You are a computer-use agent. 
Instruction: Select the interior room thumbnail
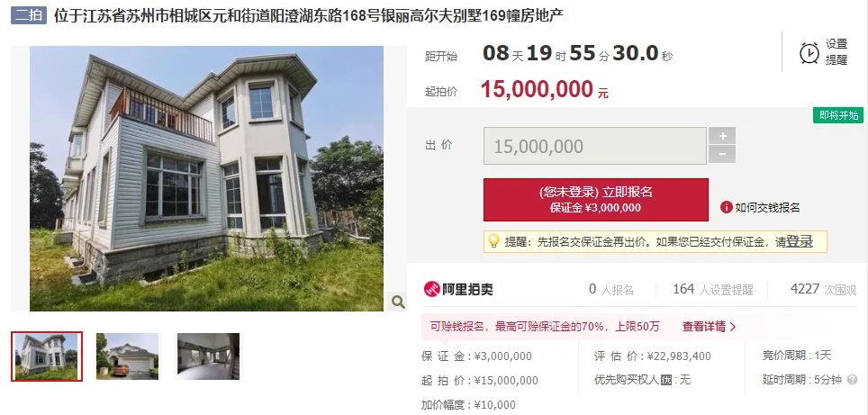[x=209, y=356]
